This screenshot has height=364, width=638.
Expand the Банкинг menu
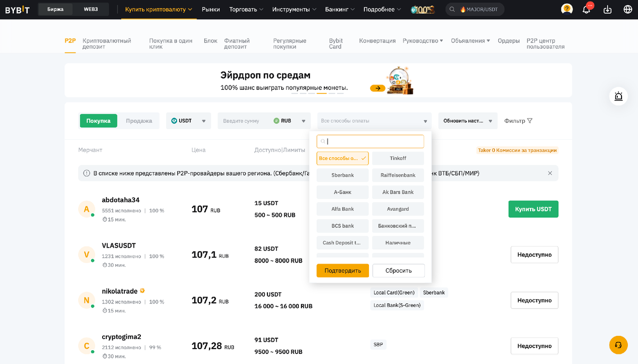pyautogui.click(x=340, y=10)
